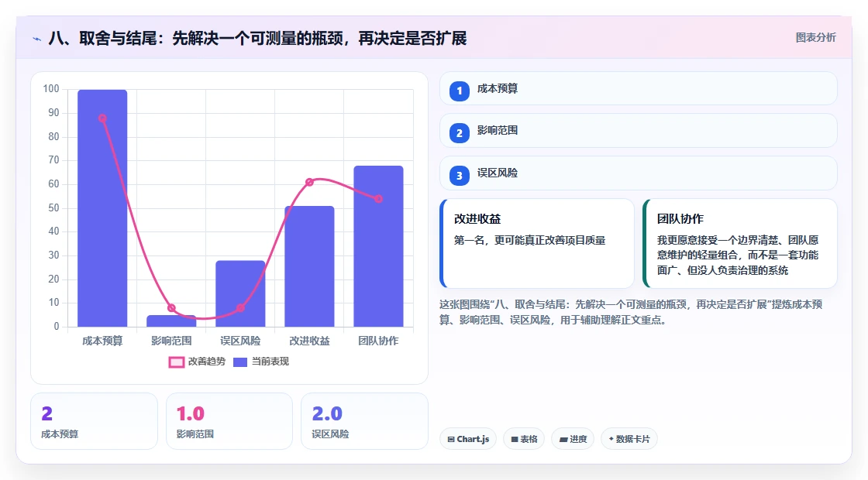Screen dimensions: 868x480
Task: Click the number 3 badge for 误区风险
Action: (x=459, y=175)
